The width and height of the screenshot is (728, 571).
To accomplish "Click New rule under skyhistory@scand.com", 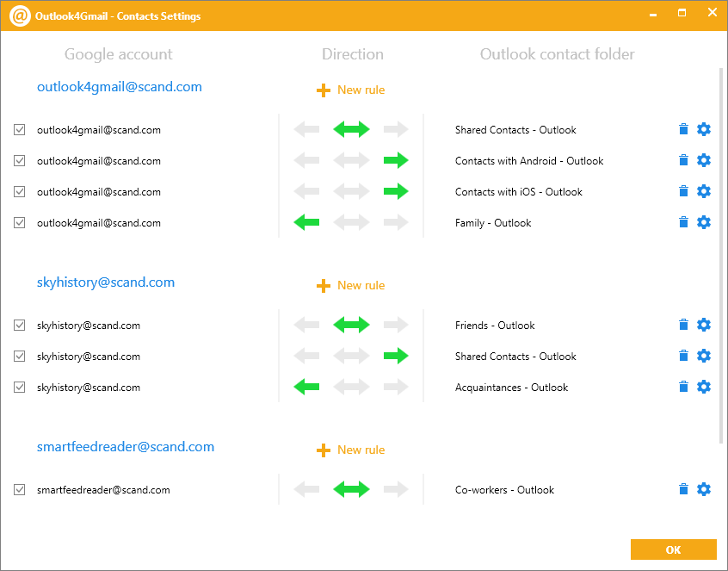I will 350,285.
